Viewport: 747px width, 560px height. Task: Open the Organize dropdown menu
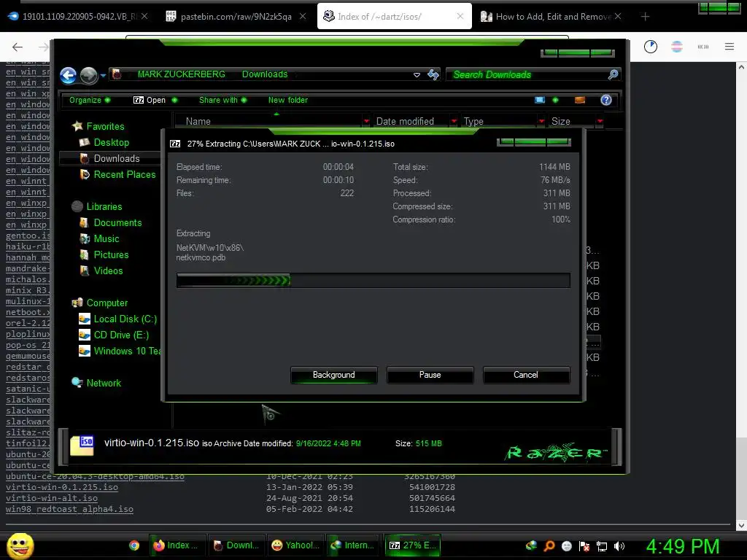click(x=90, y=100)
